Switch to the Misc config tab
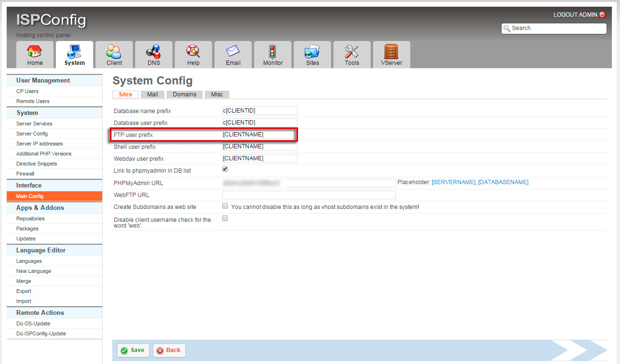 [217, 94]
